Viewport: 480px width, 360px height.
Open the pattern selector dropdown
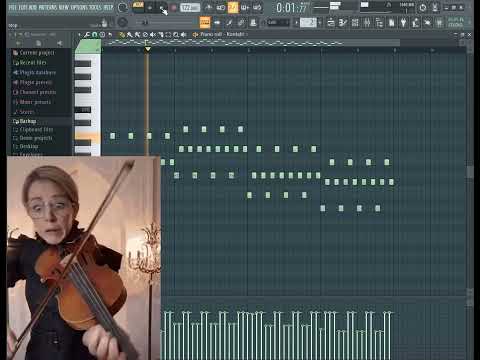click(308, 22)
